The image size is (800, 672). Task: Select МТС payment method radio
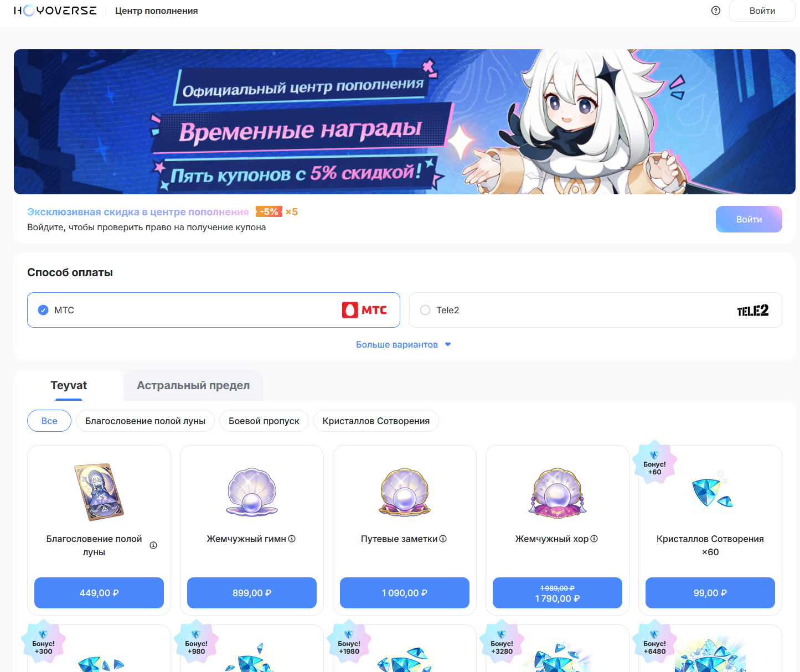click(x=43, y=310)
